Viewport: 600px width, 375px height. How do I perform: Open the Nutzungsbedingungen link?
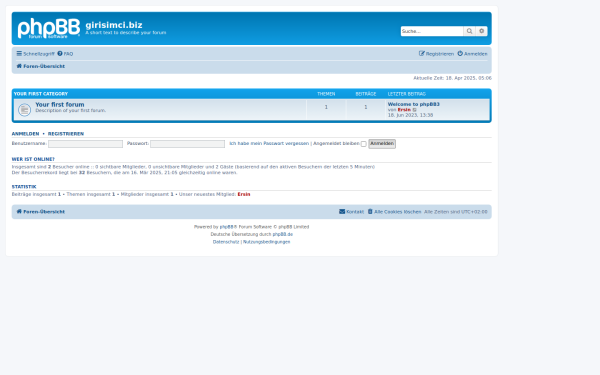tap(267, 242)
